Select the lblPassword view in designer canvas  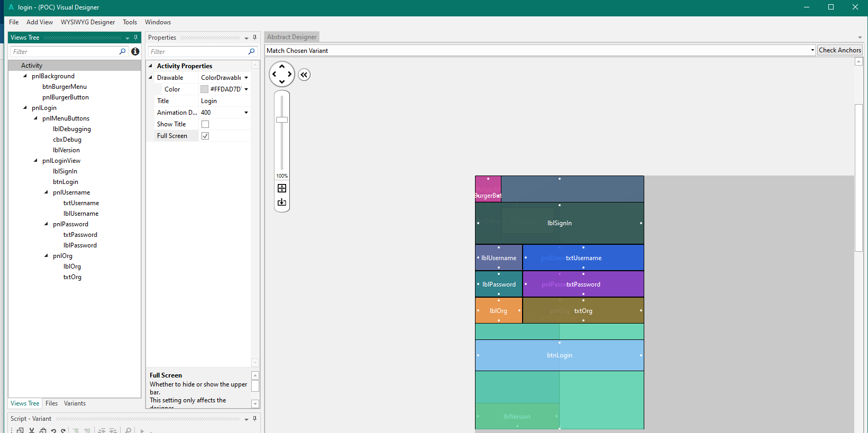[498, 284]
